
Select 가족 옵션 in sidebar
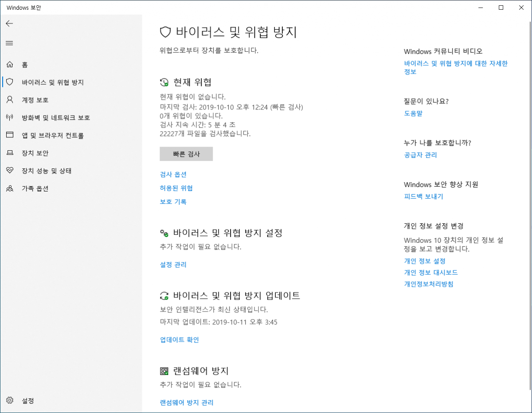pyautogui.click(x=35, y=188)
